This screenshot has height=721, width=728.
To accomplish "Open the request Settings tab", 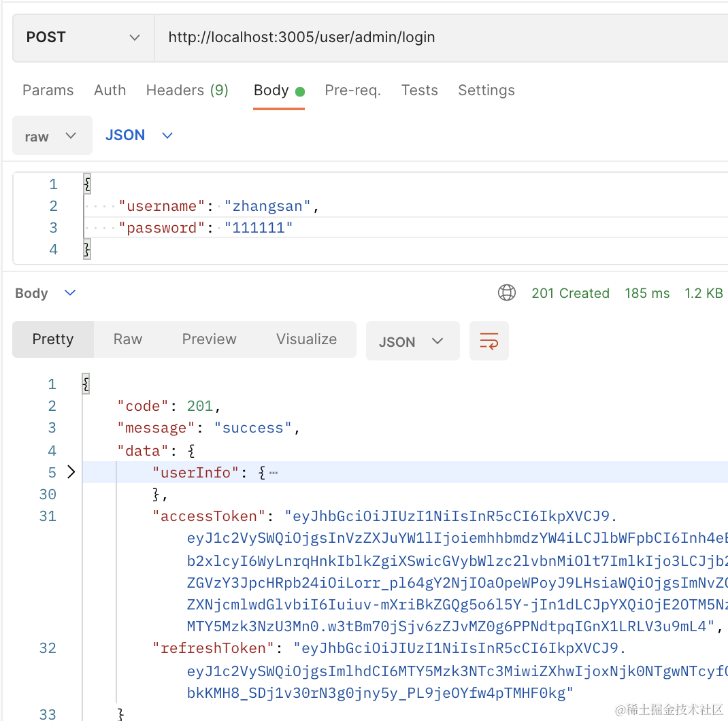I will (486, 90).
